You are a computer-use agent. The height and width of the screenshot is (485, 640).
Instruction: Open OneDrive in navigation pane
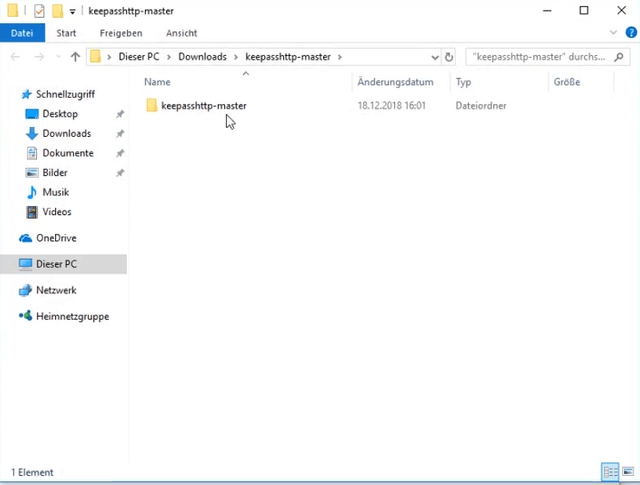56,238
